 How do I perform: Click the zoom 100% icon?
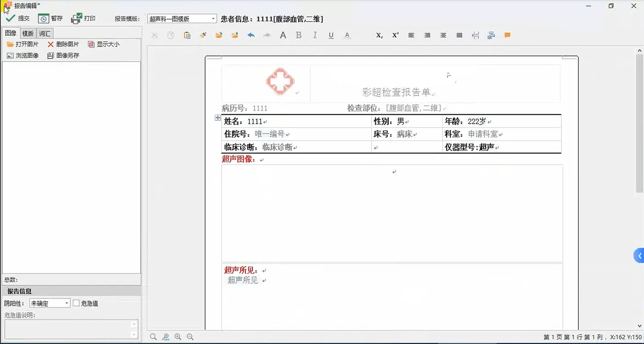pos(166,337)
